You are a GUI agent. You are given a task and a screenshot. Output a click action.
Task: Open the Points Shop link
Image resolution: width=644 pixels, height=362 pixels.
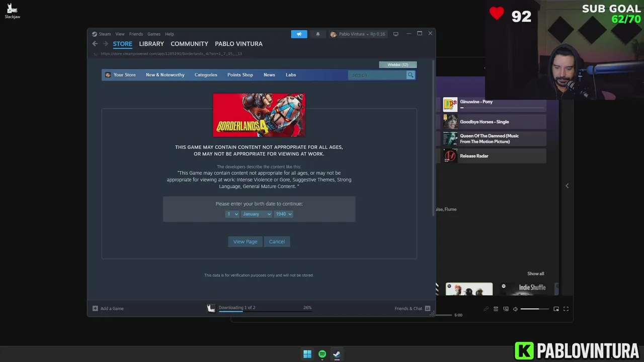240,75
